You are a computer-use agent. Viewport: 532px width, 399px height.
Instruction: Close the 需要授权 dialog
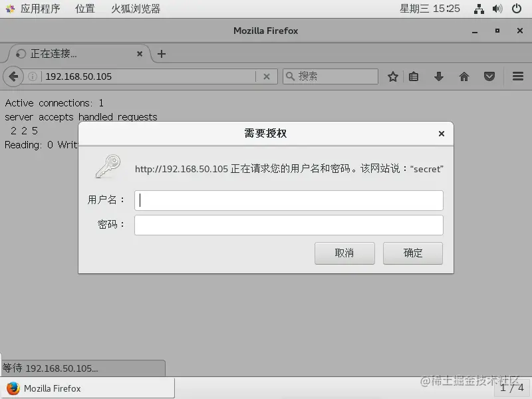(x=441, y=134)
